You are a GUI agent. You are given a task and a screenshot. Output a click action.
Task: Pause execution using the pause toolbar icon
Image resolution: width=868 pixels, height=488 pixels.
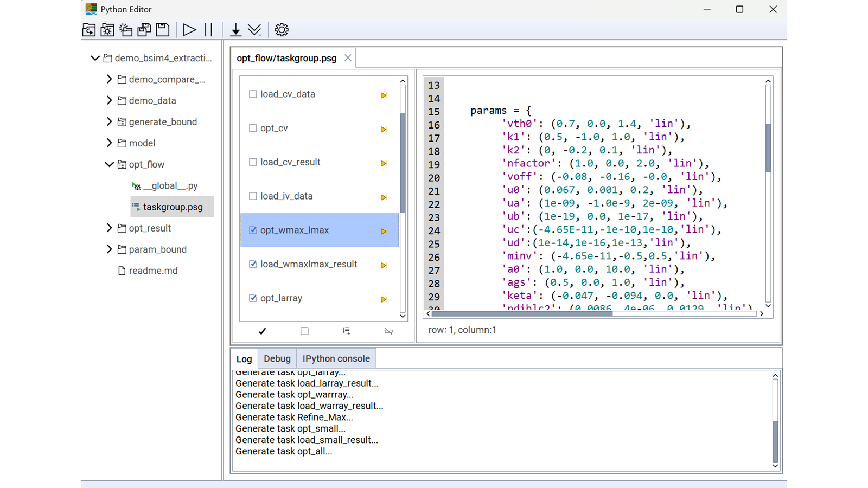click(208, 30)
